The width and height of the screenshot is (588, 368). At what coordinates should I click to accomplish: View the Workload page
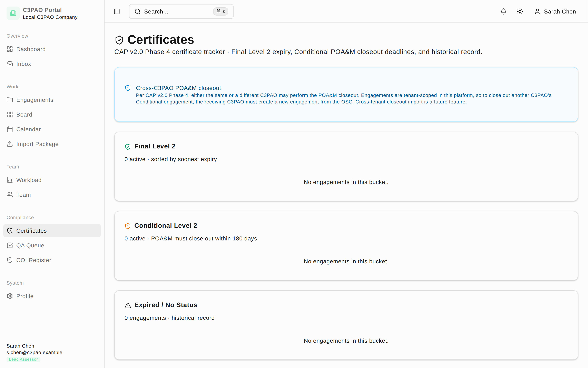tap(52, 180)
